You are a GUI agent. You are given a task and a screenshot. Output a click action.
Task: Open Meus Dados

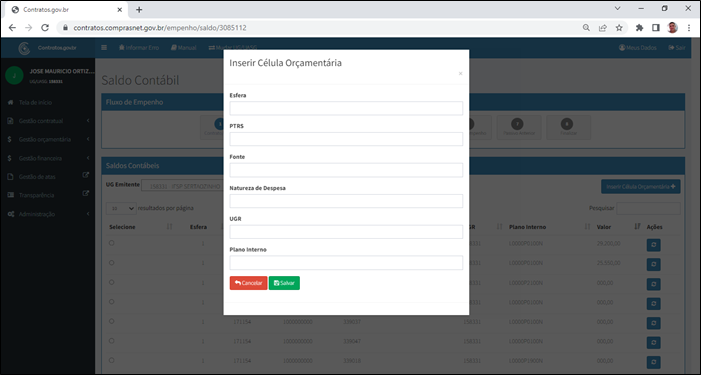[638, 47]
